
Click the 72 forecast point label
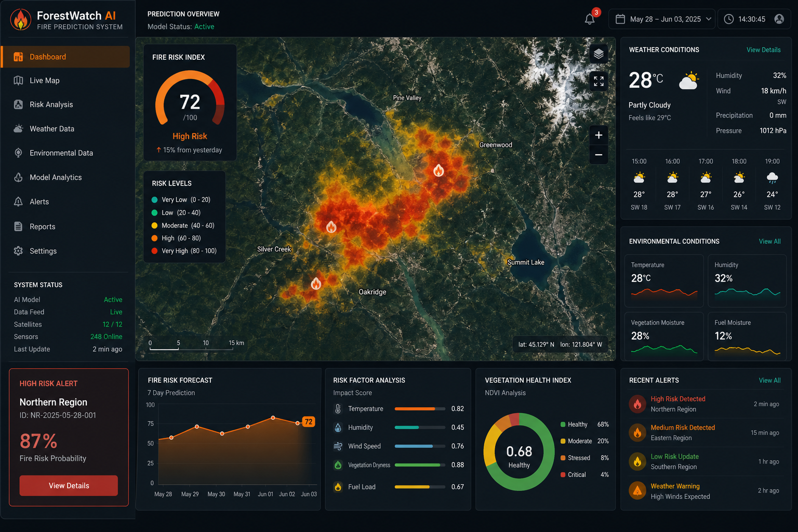(x=309, y=422)
